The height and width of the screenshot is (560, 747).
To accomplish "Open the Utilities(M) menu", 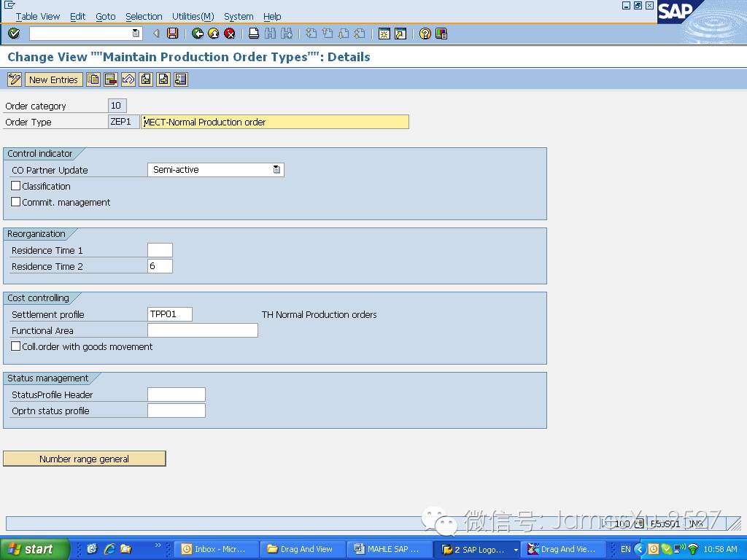I will tap(193, 16).
